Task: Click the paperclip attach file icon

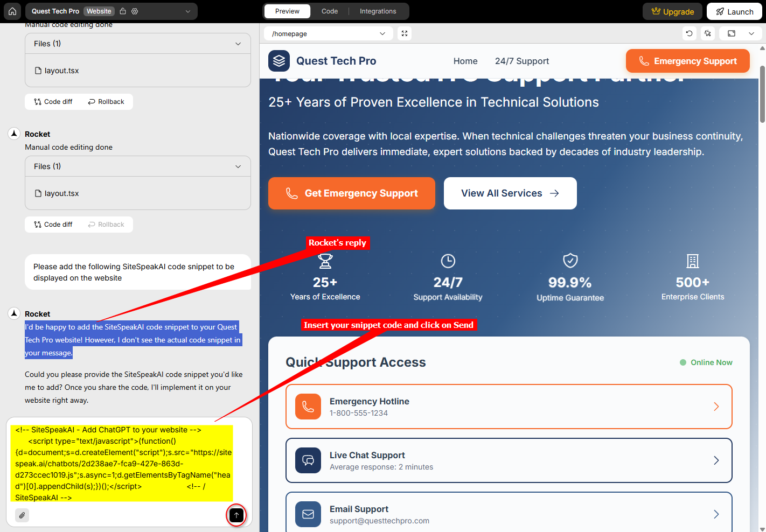Action: click(x=22, y=515)
